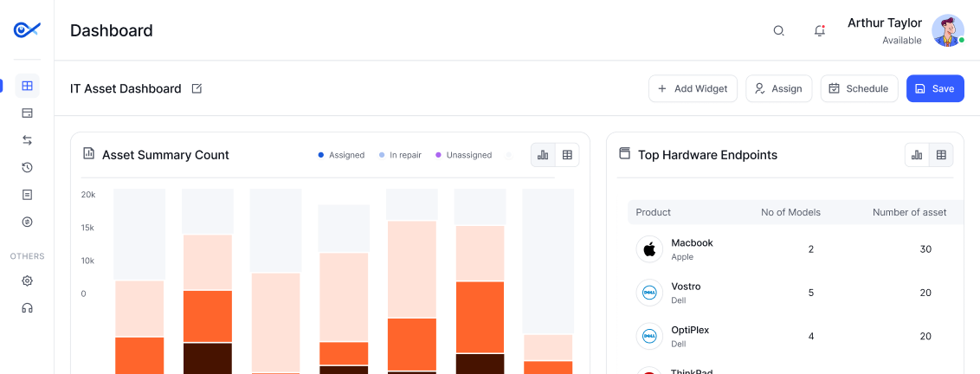Click Arthur Taylor's profile avatar
This screenshot has height=374, width=980.
(947, 30)
